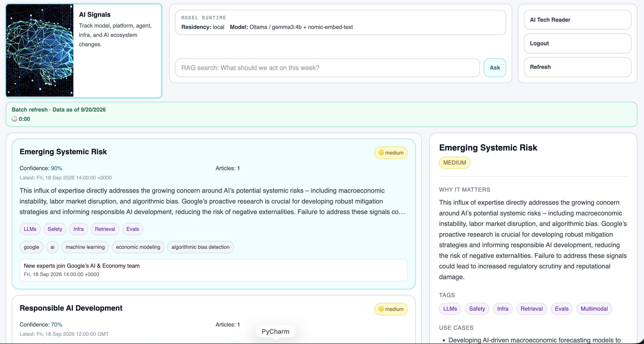Image resolution: width=644 pixels, height=344 pixels.
Task: Click the brain network thumbnail image
Action: 40,50
